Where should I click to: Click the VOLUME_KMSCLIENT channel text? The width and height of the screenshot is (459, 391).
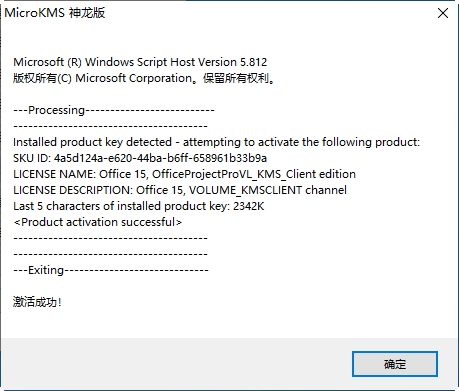click(268, 190)
